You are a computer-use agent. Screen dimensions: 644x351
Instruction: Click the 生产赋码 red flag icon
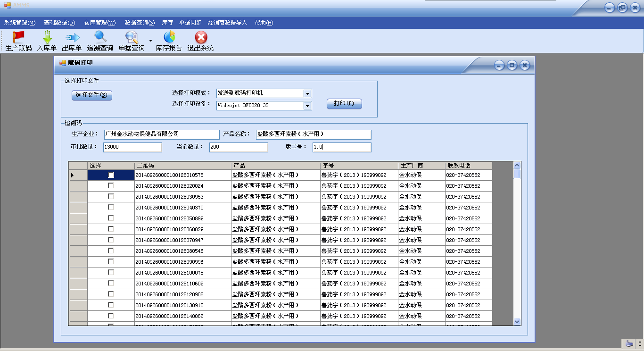pyautogui.click(x=18, y=37)
